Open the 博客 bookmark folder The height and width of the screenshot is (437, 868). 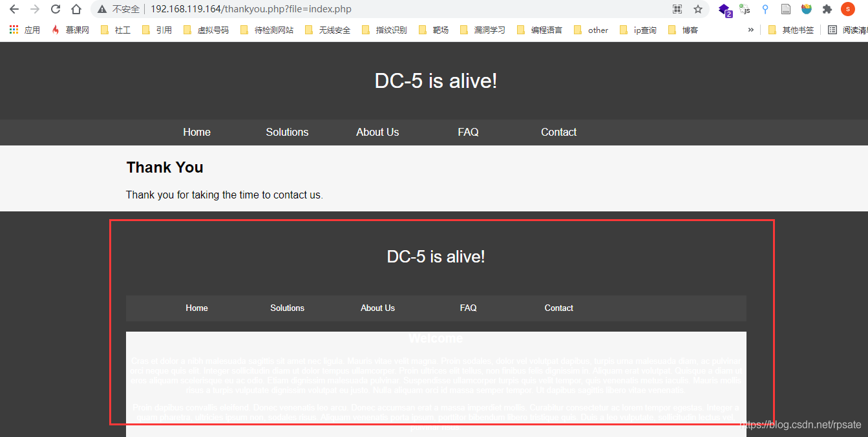[683, 30]
